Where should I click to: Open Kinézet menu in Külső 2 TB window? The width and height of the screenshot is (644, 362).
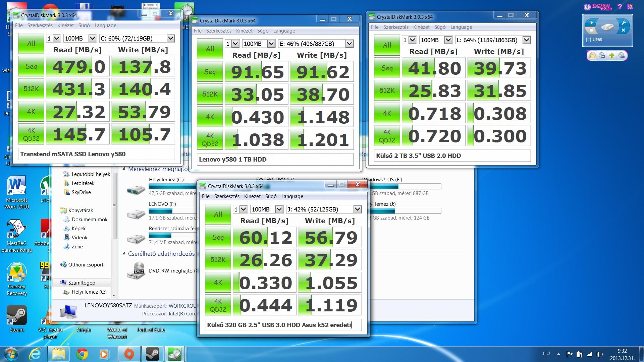click(421, 27)
